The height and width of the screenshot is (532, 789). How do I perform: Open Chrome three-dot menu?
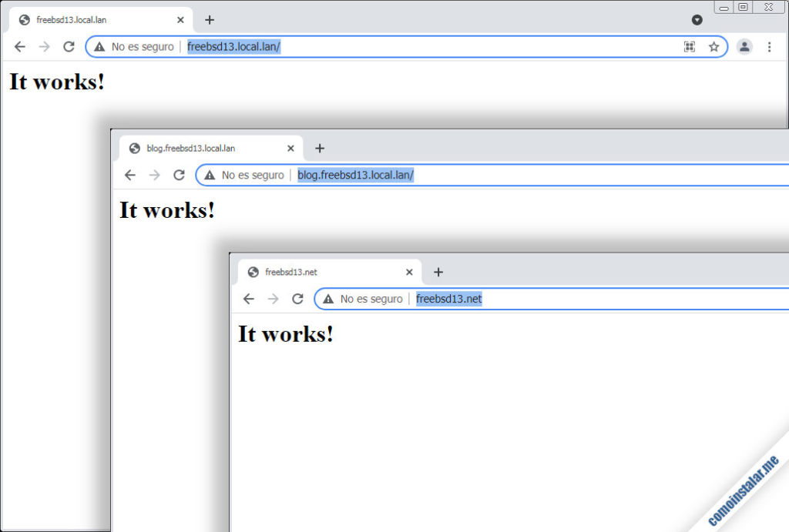tap(769, 47)
